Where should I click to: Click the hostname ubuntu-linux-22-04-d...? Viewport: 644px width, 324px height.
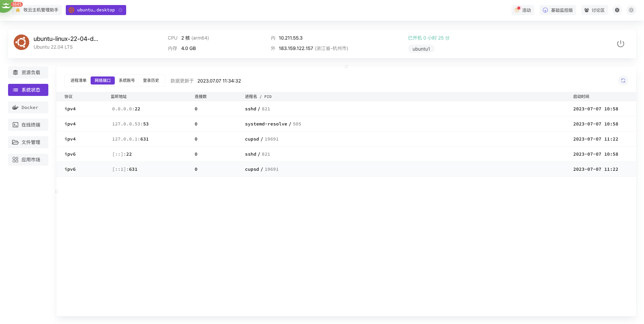(x=66, y=39)
